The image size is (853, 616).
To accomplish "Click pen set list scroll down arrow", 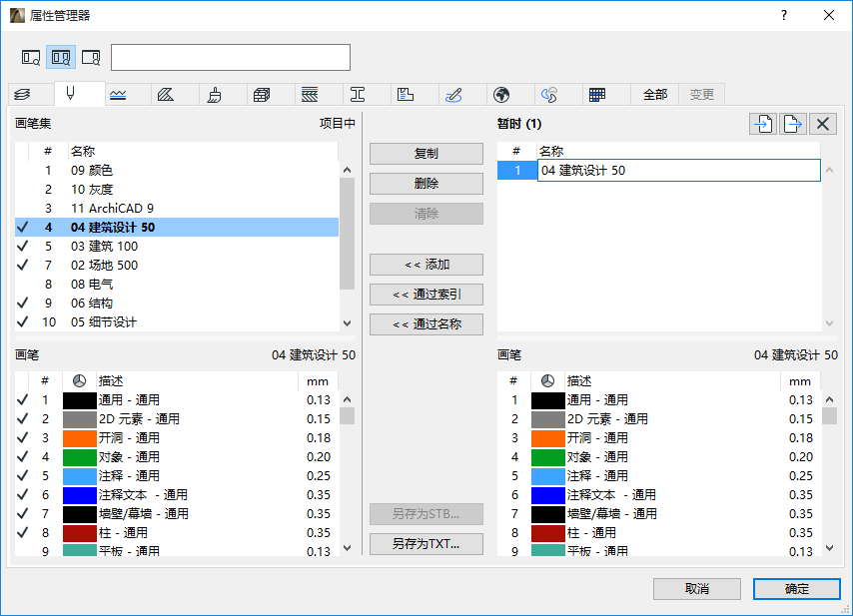I will point(347,322).
